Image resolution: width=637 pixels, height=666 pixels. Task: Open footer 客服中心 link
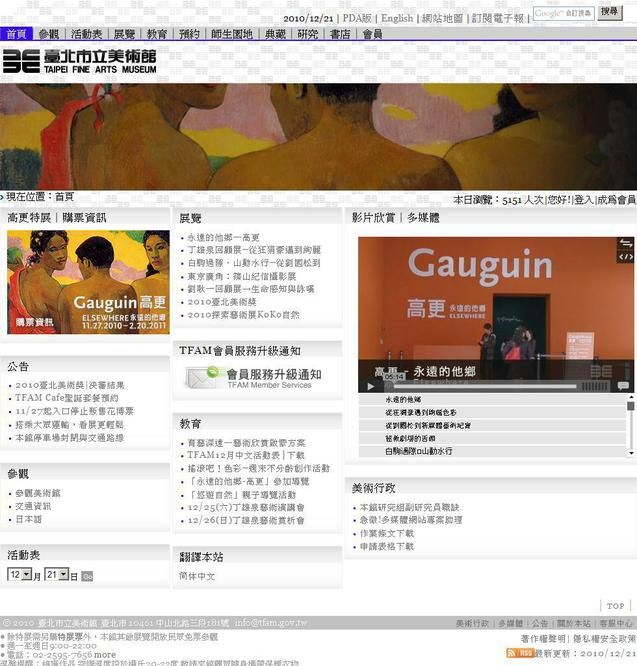point(616,624)
